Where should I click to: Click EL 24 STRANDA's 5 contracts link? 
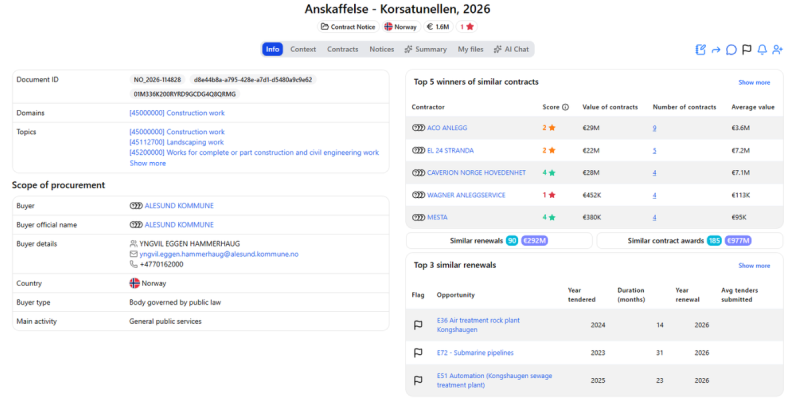(654, 151)
